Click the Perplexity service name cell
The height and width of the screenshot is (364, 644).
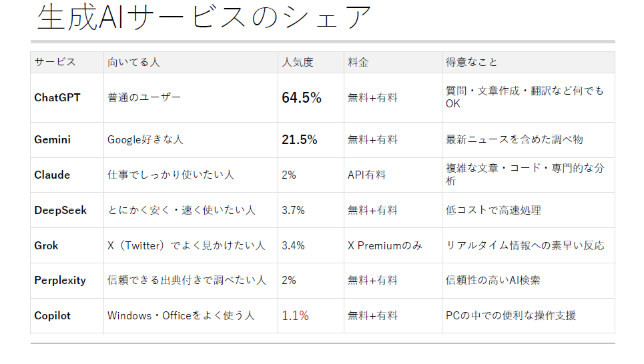point(60,280)
